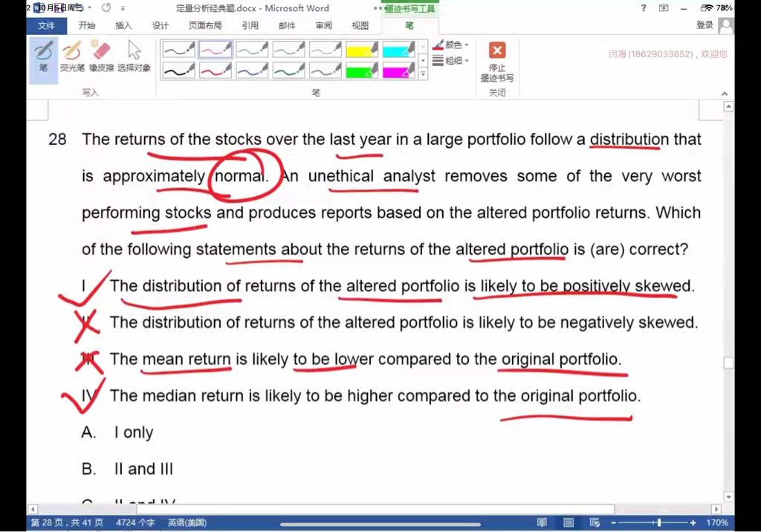
Task: Open the pen Color (颜色) dropdown
Action: 451,45
